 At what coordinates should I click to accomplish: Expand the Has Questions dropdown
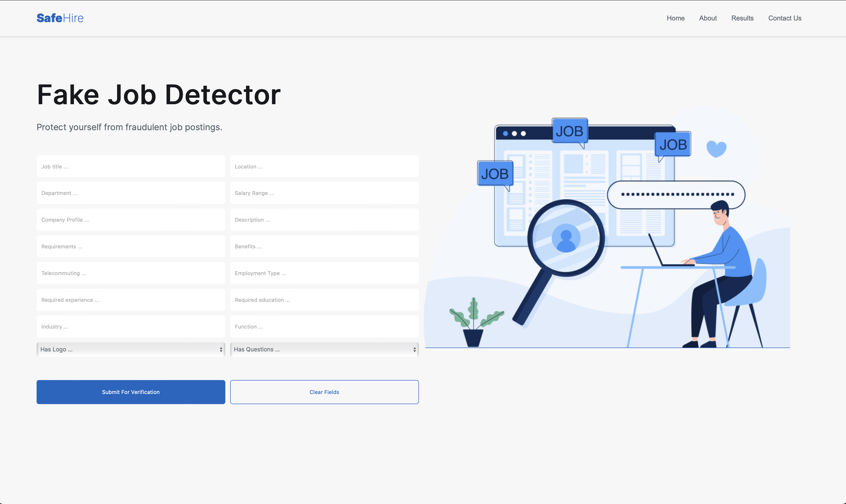(324, 349)
